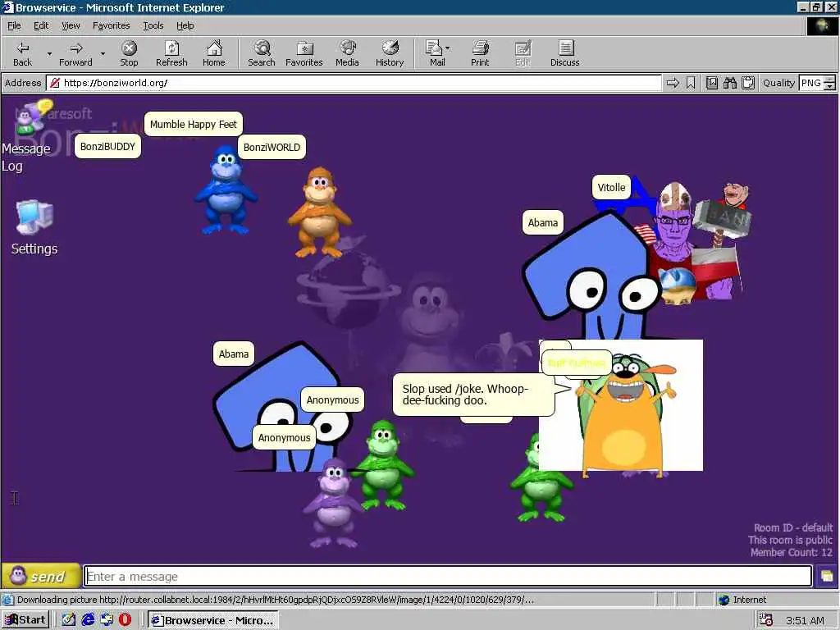
Task: Expand the Mail button dropdown arrow
Action: pyautogui.click(x=447, y=48)
